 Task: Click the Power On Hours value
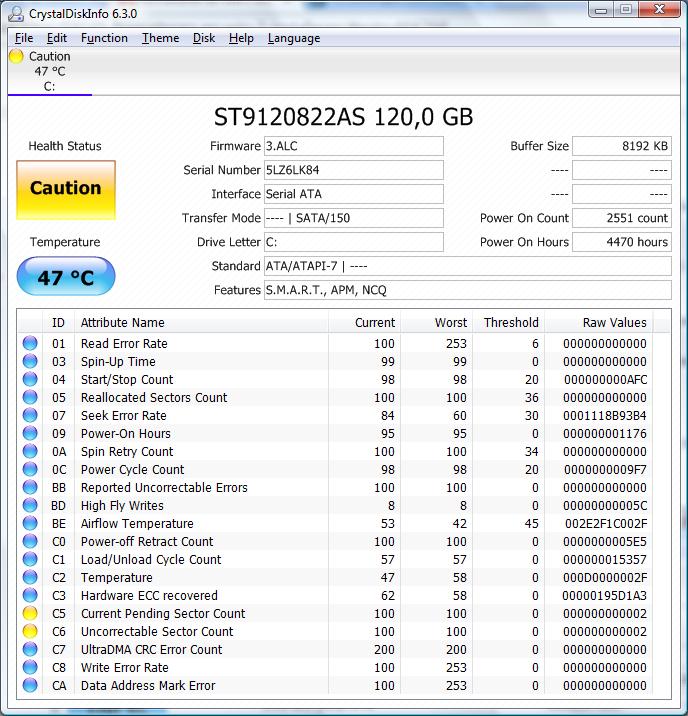tap(622, 242)
